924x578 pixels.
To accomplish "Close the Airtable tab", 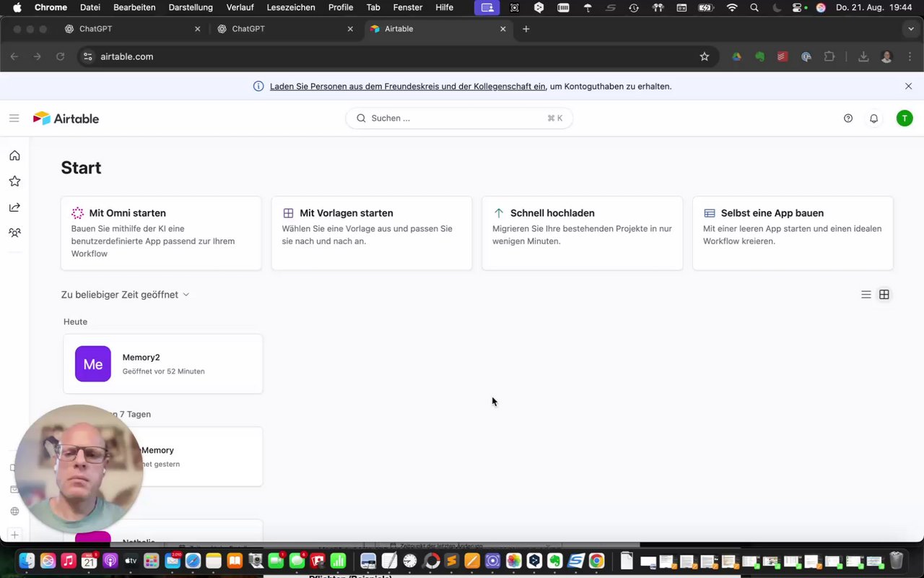I will click(503, 29).
